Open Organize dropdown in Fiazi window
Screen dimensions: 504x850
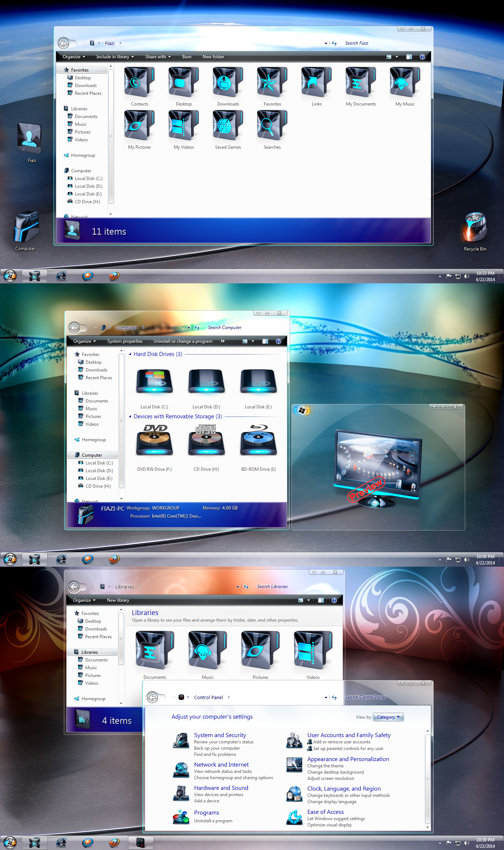coord(74,57)
